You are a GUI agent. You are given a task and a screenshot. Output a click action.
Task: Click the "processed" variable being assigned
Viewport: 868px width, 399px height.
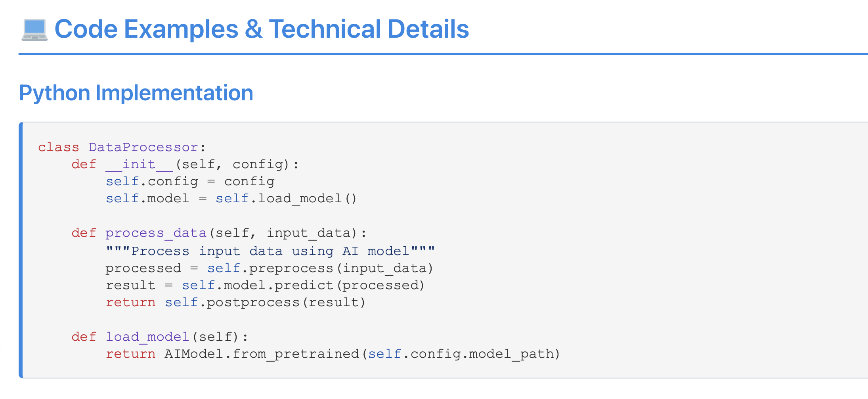click(143, 269)
